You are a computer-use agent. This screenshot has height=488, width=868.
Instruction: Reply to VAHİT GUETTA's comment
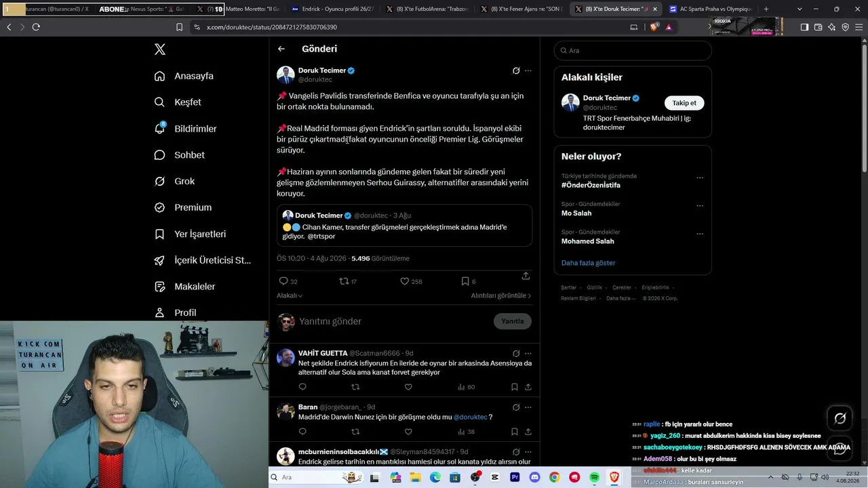302,387
